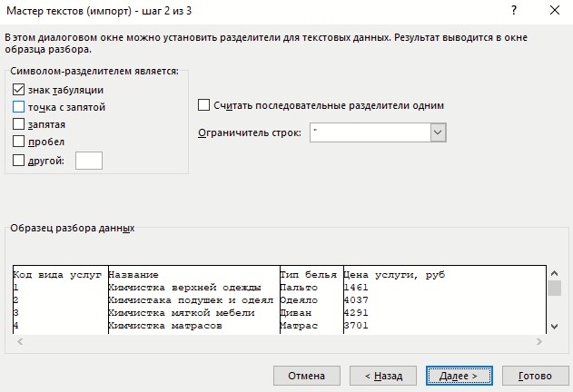Screen dimensions: 573x392
Task: Click the help question mark icon
Action: 514,11
